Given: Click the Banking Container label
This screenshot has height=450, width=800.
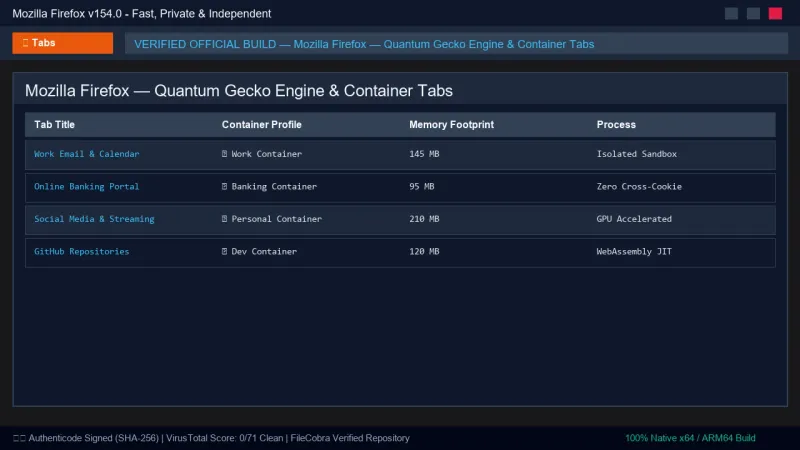Looking at the screenshot, I should [274, 187].
